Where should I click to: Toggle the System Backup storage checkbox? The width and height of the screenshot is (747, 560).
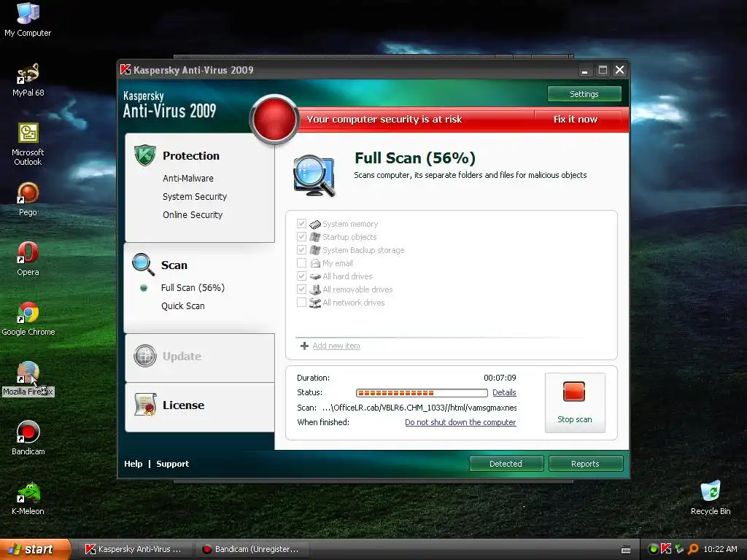301,249
